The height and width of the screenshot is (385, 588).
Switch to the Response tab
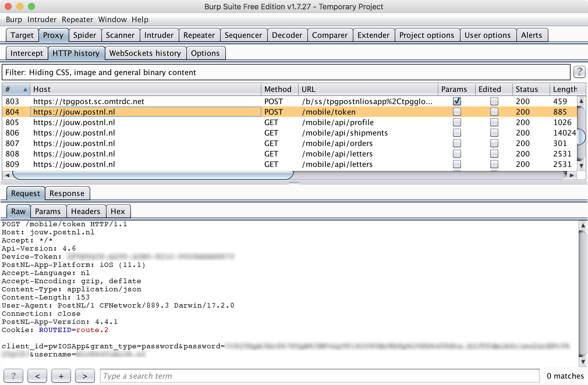click(67, 193)
